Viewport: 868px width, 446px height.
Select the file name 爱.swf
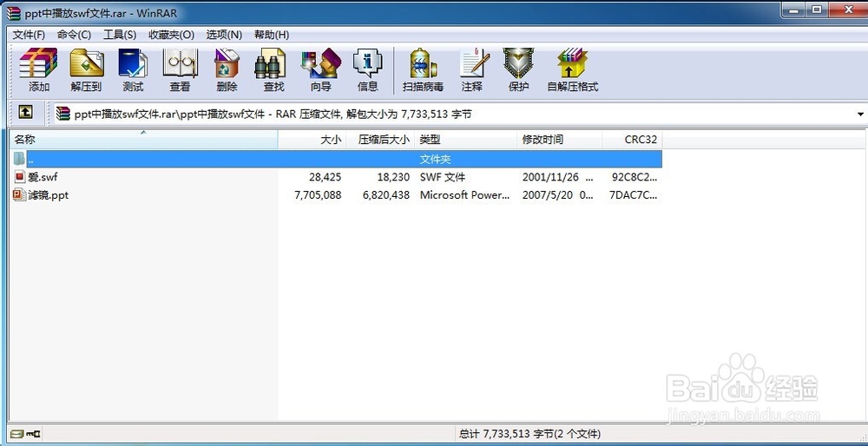(x=43, y=177)
